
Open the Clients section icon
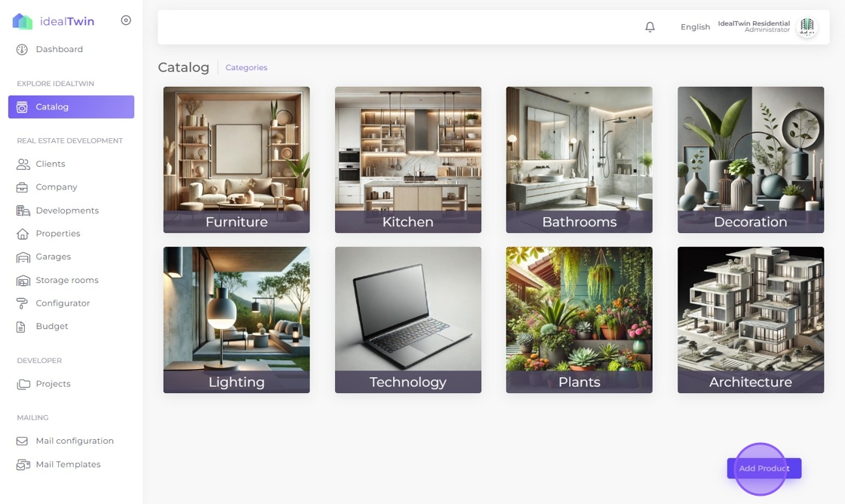click(23, 164)
